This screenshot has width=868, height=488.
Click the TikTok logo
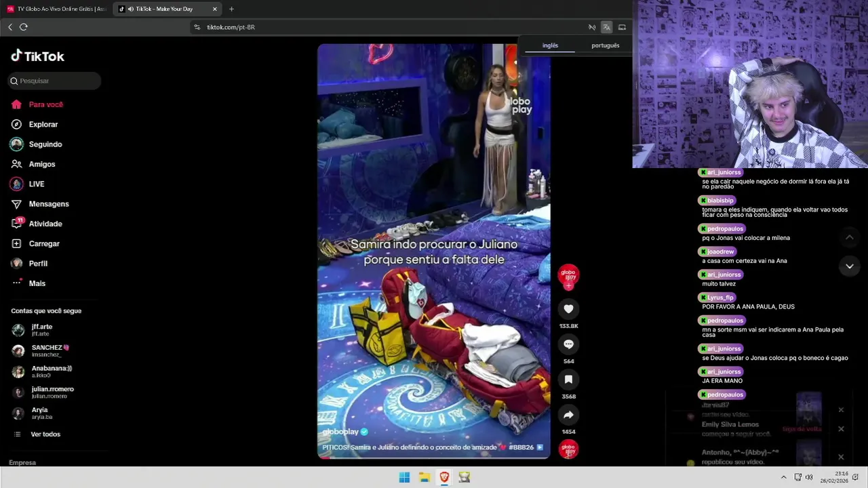pyautogui.click(x=37, y=56)
